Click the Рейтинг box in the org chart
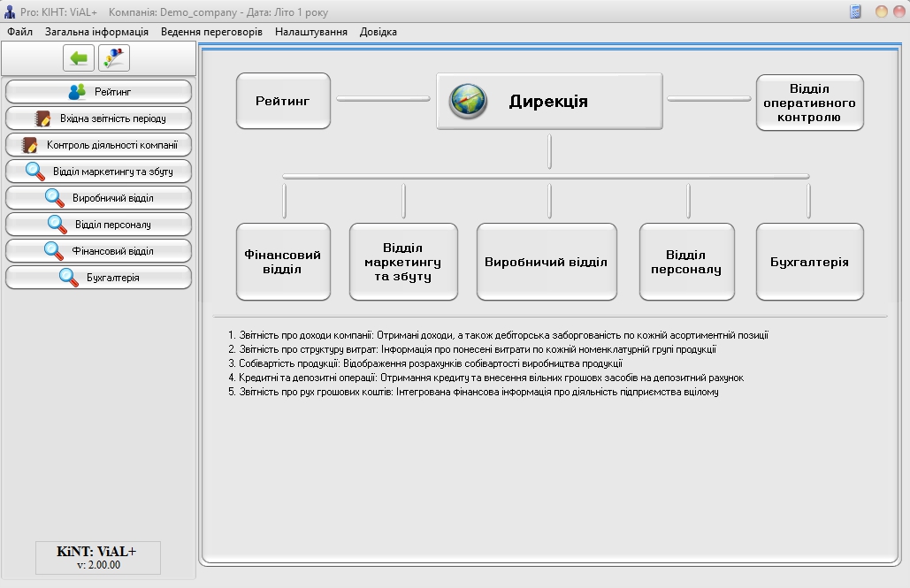 click(283, 101)
